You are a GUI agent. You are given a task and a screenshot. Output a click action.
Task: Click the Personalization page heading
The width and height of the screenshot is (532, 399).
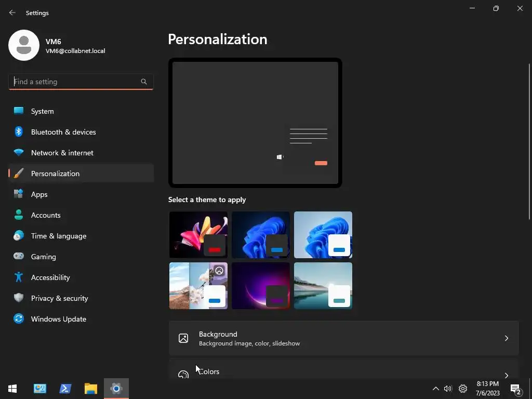(218, 39)
